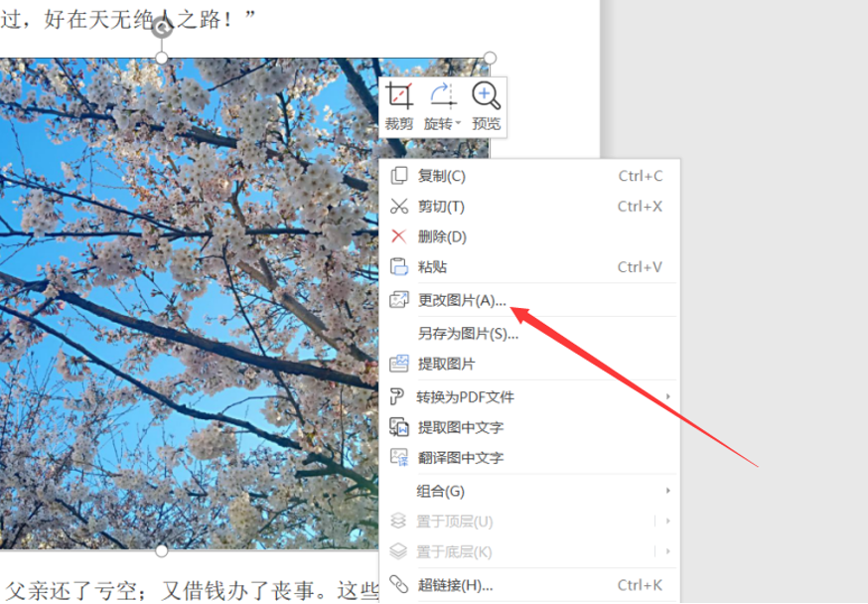The image size is (868, 604).
Task: Expand the 组合(G) submenu arrow
Action: [x=668, y=491]
